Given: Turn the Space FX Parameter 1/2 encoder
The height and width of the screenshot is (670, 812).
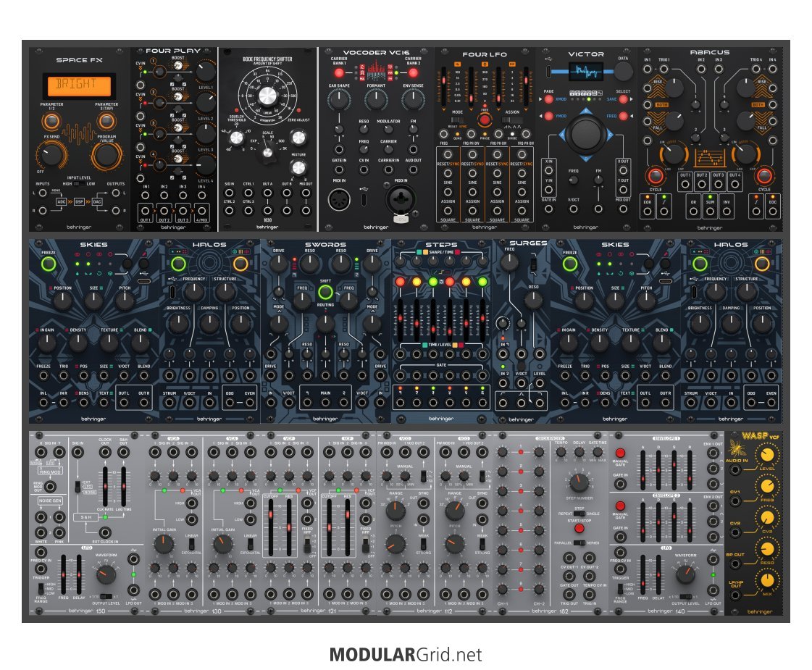Looking at the screenshot, I should tap(51, 121).
